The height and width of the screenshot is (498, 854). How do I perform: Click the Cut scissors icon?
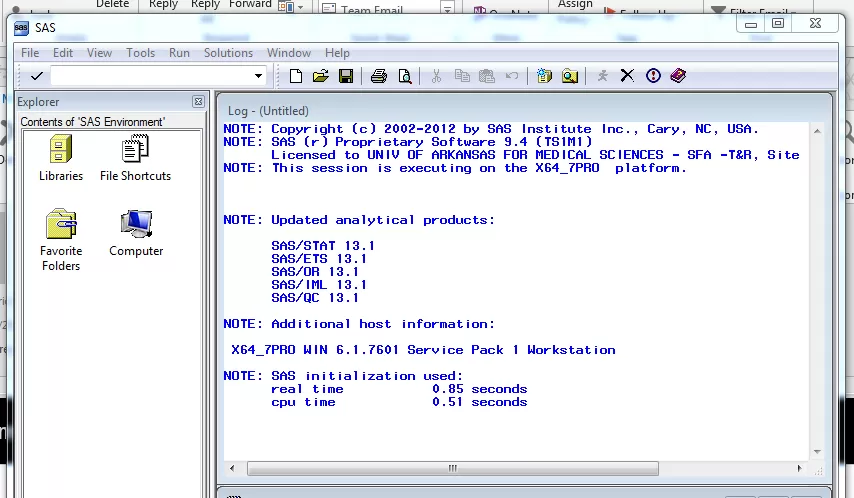click(436, 76)
